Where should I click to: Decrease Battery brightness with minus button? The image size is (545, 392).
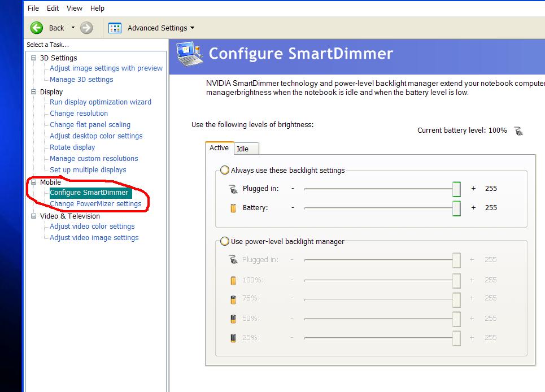point(293,207)
